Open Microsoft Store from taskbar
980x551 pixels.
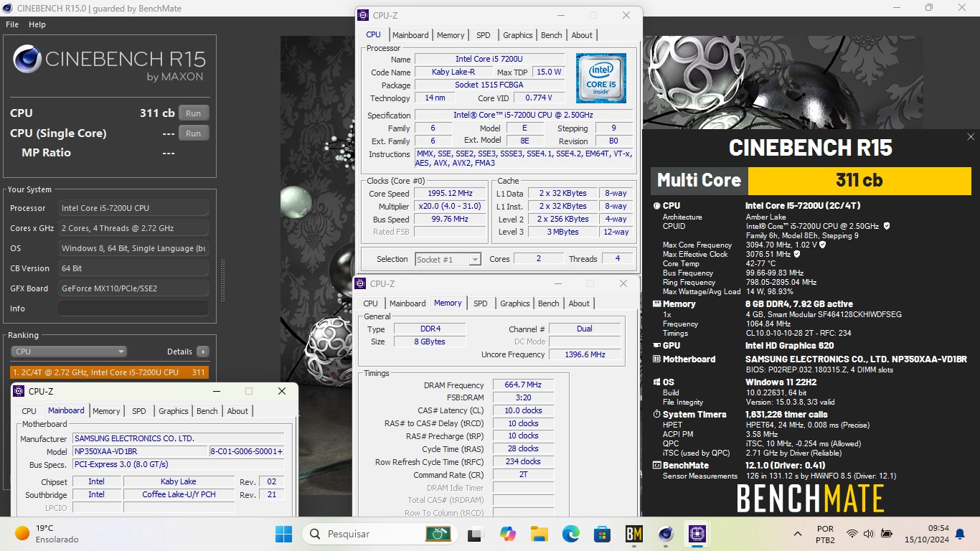click(x=603, y=534)
